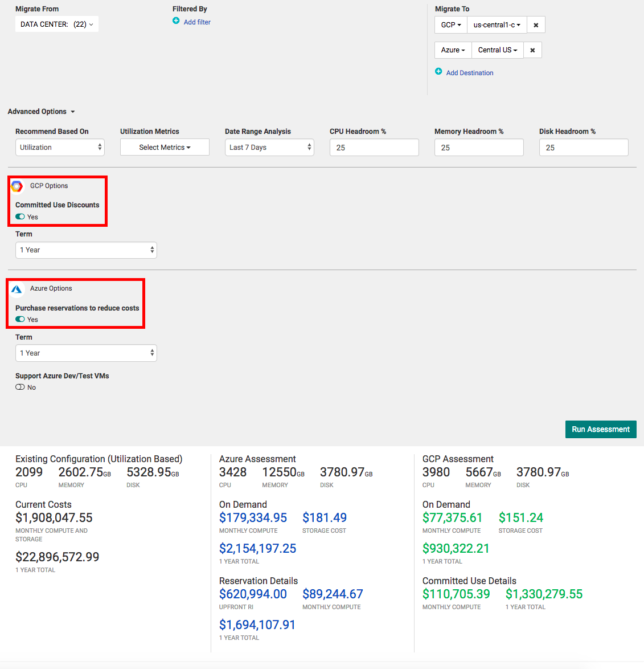Enable Support Azure Dev/Test VMs toggle
The image size is (644, 669).
[x=20, y=387]
